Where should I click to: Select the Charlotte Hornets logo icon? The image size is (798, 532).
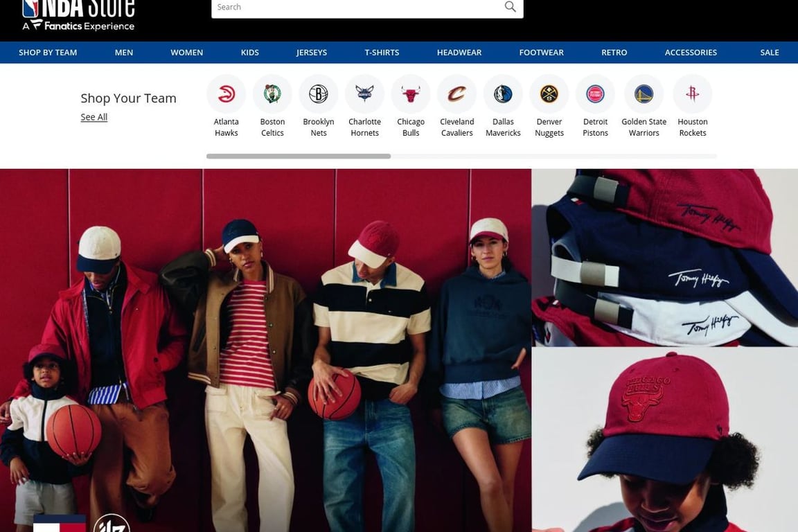pyautogui.click(x=364, y=94)
